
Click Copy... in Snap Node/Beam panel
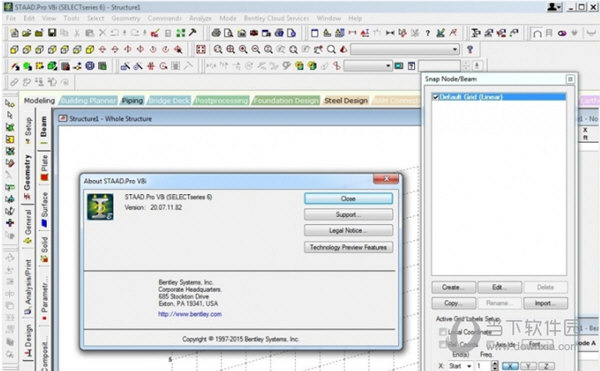[x=453, y=303]
